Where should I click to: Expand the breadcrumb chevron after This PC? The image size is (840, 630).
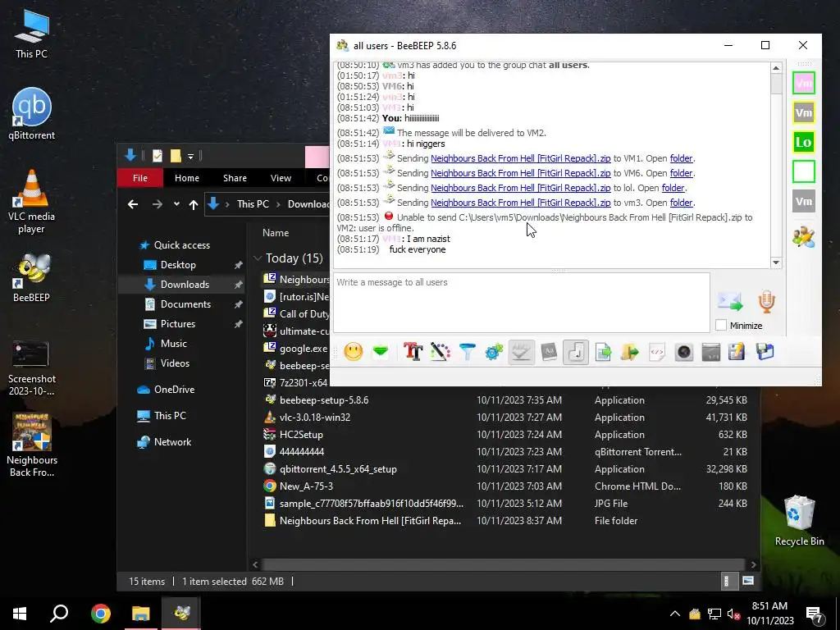tap(279, 204)
